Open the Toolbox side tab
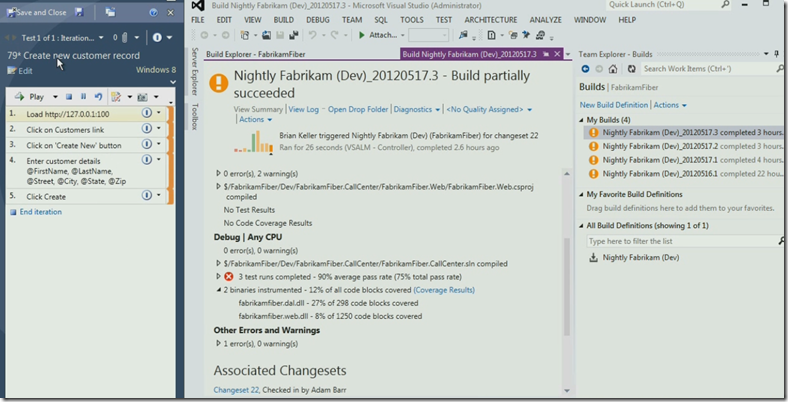 click(195, 117)
